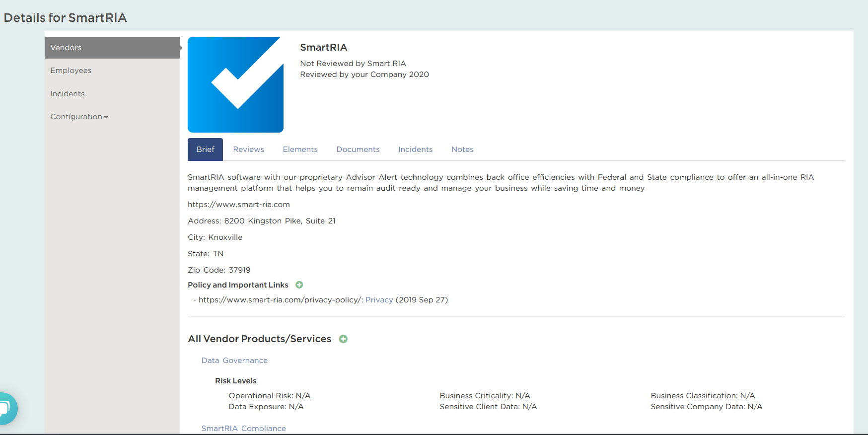
Task: Select the Brief tab
Action: click(205, 149)
